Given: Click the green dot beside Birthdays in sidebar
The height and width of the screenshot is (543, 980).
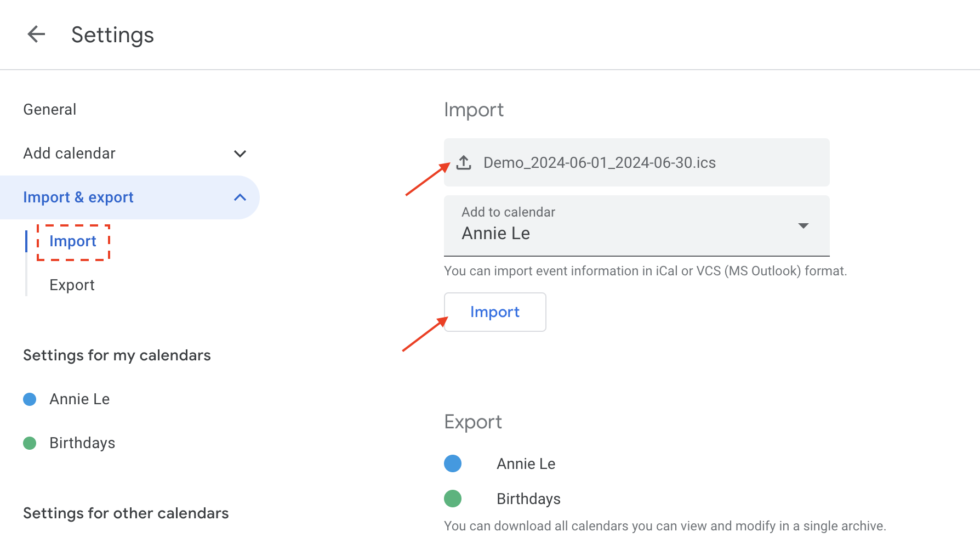Looking at the screenshot, I should (x=30, y=443).
